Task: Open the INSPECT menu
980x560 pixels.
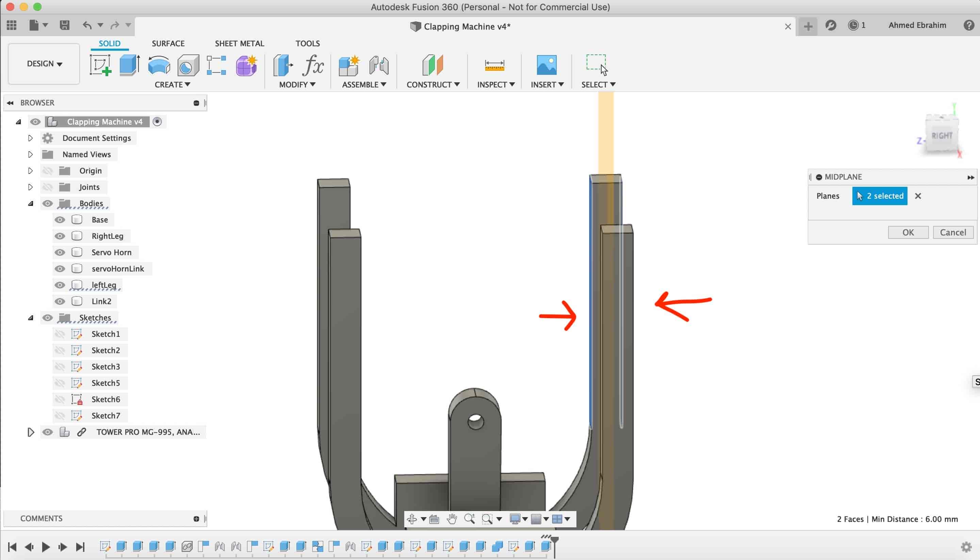Action: (496, 84)
